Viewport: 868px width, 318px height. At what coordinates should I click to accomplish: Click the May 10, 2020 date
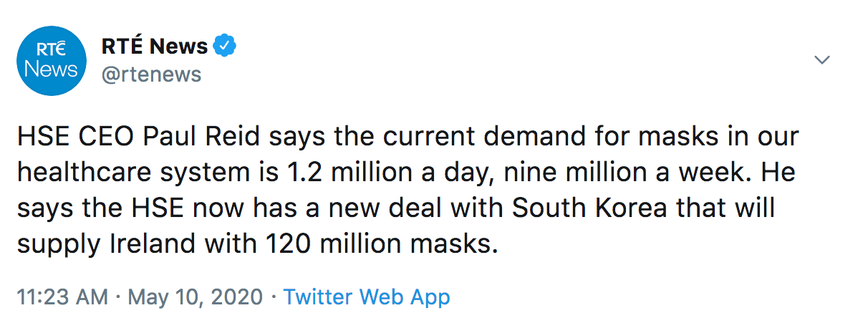tap(196, 297)
